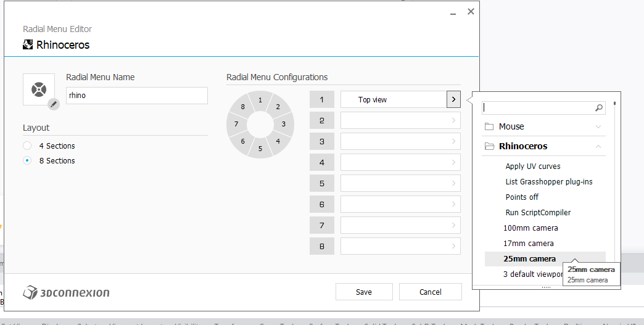This screenshot has width=644, height=325.
Task: Edit the radial menu icon with pencil
Action: [54, 104]
